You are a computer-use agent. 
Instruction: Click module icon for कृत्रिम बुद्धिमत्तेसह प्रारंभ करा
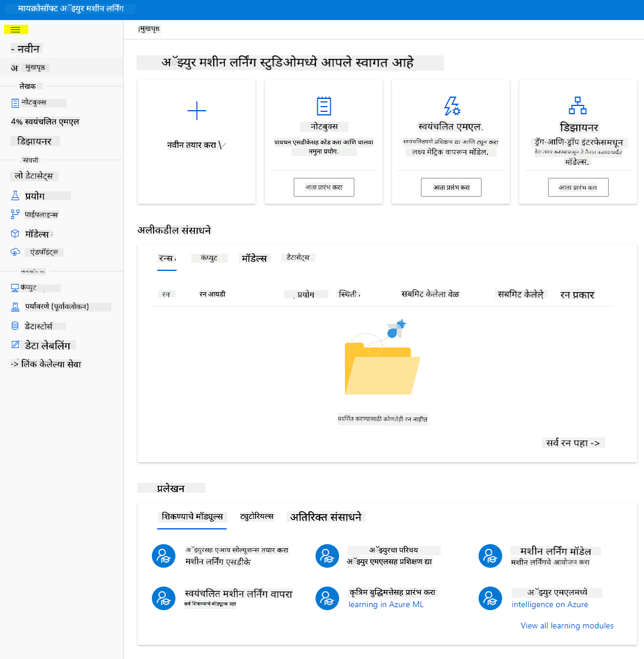click(327, 598)
